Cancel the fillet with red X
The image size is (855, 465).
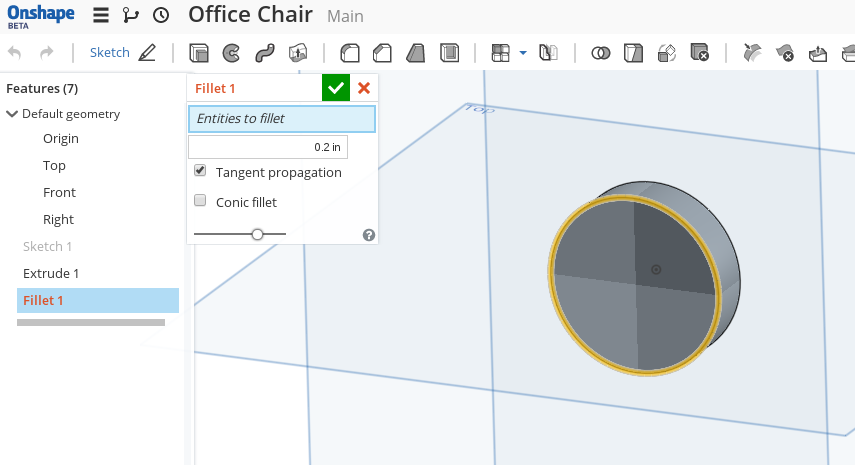pyautogui.click(x=364, y=88)
